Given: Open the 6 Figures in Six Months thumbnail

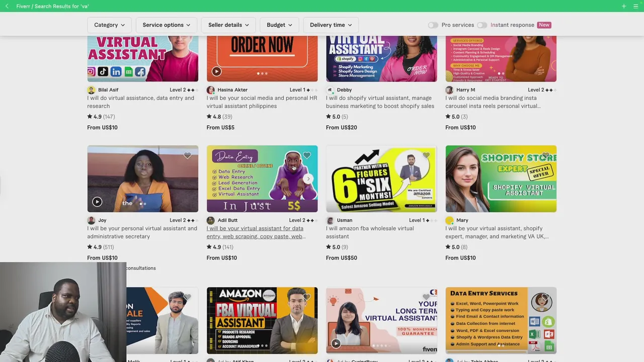Looking at the screenshot, I should point(381,179).
